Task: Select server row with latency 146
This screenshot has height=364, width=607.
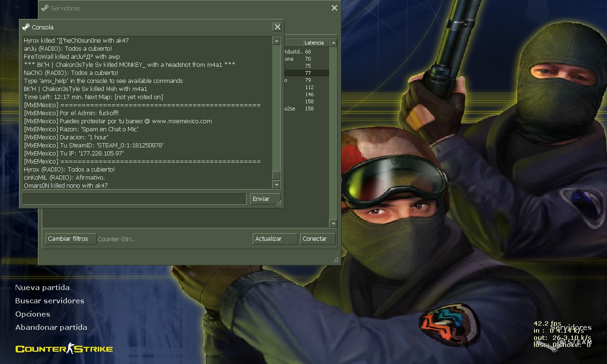Action: point(306,94)
